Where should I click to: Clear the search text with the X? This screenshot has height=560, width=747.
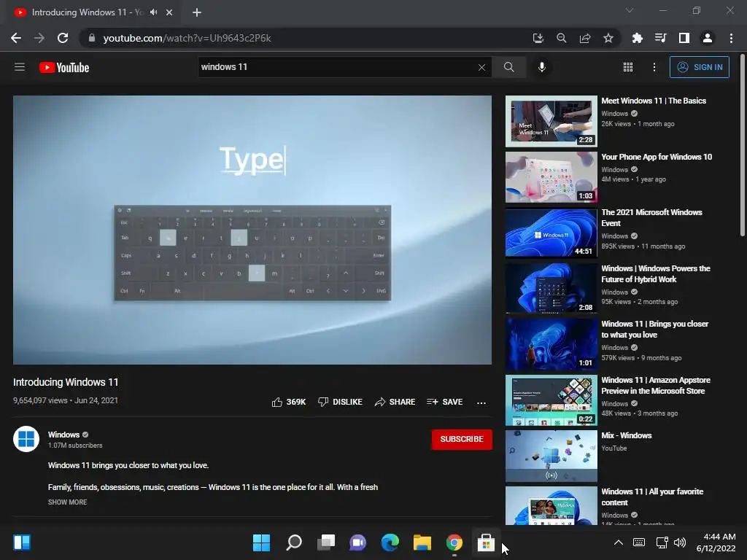[x=481, y=67]
